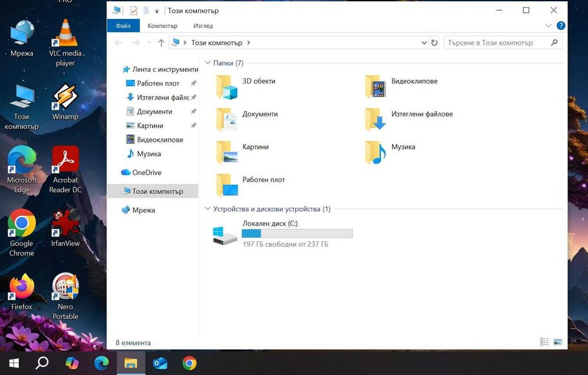
Task: Open the Firefox desktop shortcut
Action: coord(22,291)
